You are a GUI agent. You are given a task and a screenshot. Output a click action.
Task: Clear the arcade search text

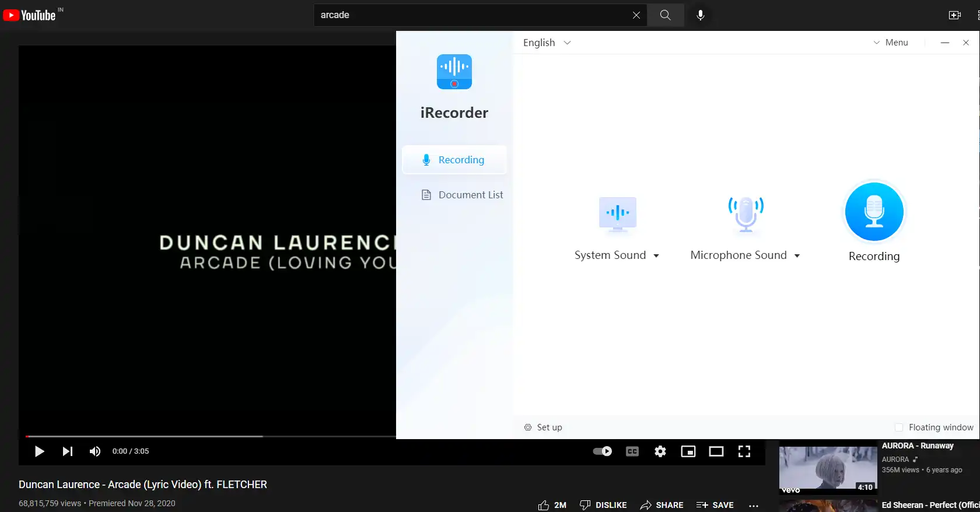tap(636, 15)
